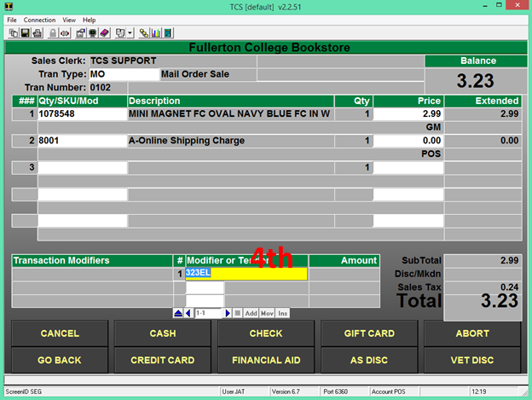
Task: Open the Connection menu
Action: click(39, 20)
